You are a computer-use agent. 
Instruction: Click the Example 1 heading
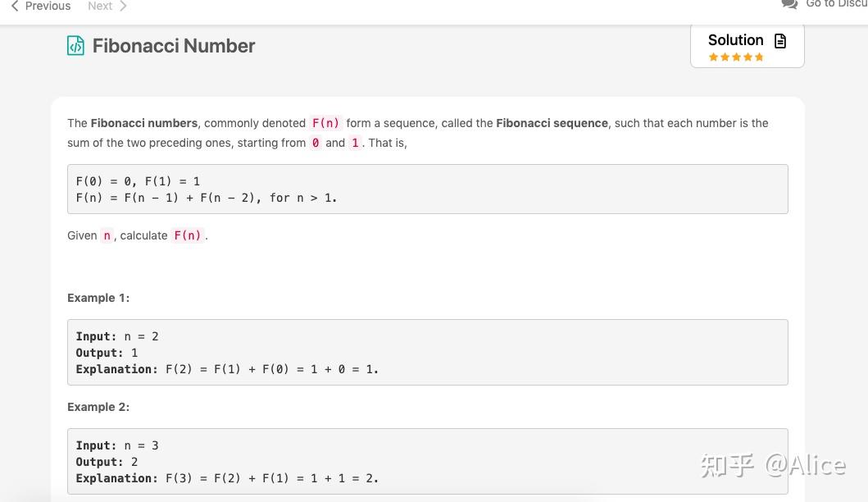tap(98, 298)
